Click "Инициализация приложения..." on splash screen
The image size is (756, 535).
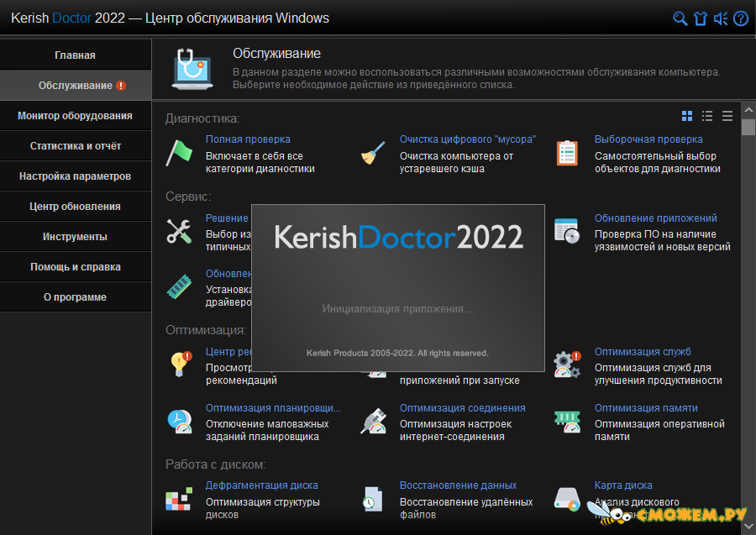pos(398,309)
